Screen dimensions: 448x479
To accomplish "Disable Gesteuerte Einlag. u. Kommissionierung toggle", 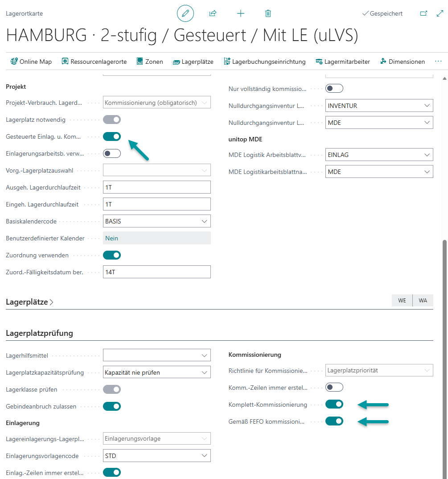I will (111, 136).
